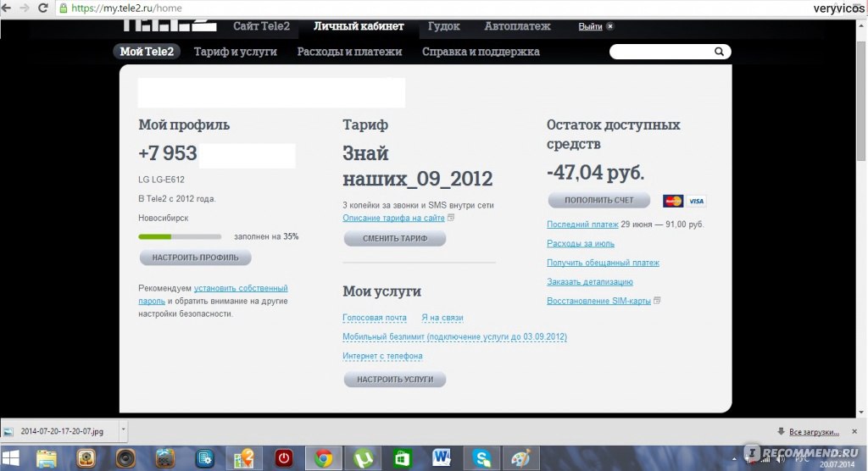Open the Windows Start button
868x471 pixels.
tap(10, 458)
